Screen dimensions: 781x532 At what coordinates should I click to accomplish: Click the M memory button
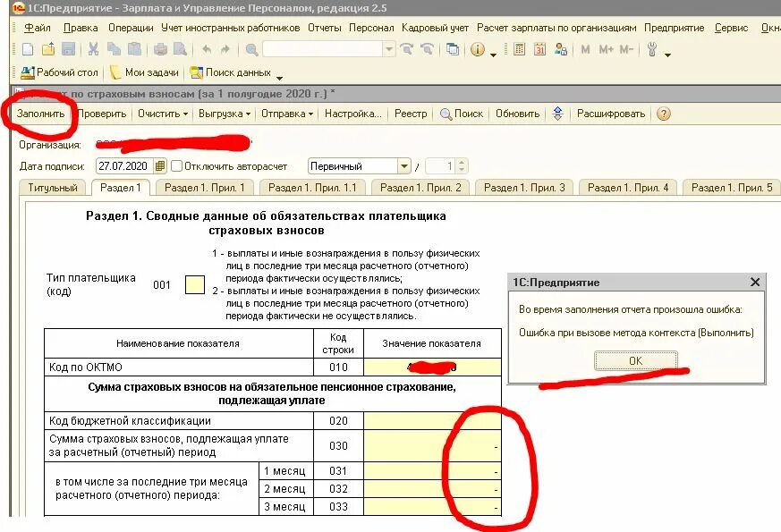point(585,49)
